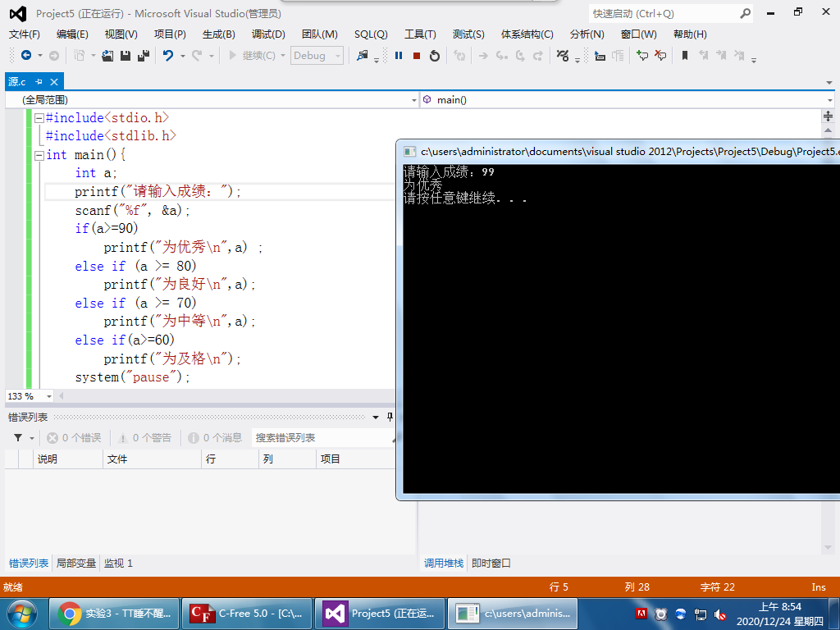Switch to the 错误列表 tab
The height and width of the screenshot is (630, 840).
pyautogui.click(x=29, y=563)
